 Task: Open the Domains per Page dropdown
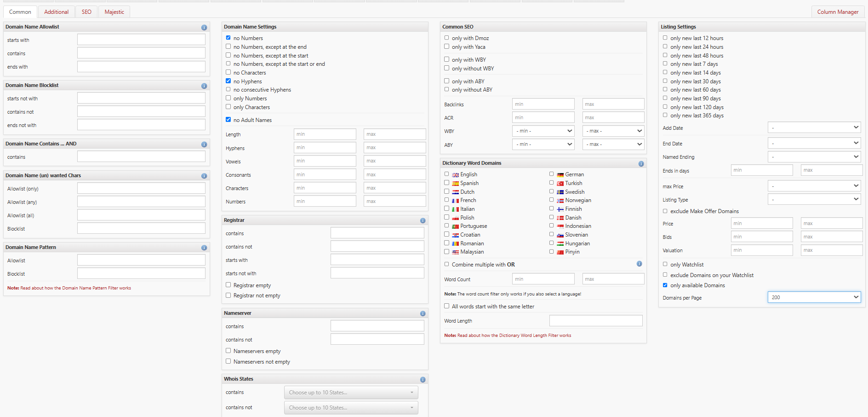tap(814, 297)
